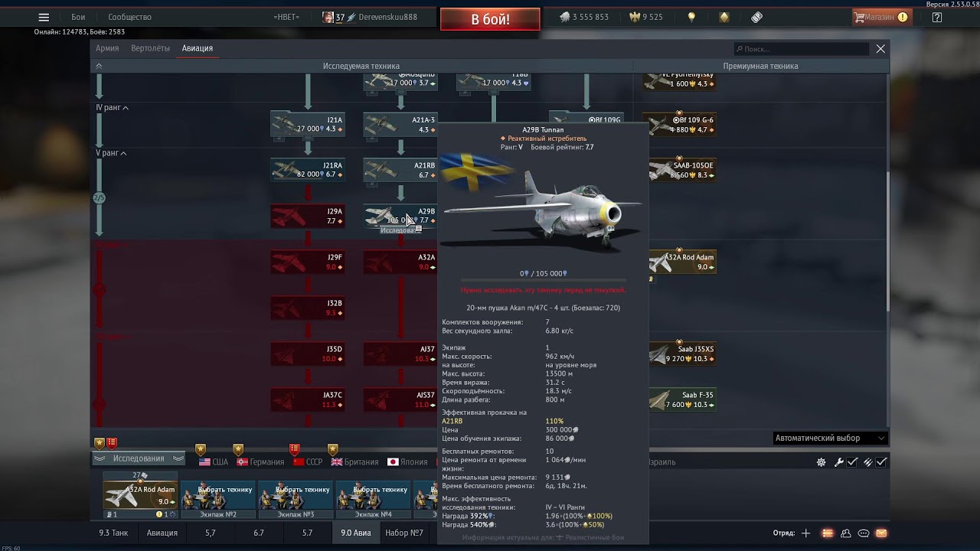This screenshot has height=551, width=980.
Task: Open the orange mail envelope icon
Action: coord(881,533)
